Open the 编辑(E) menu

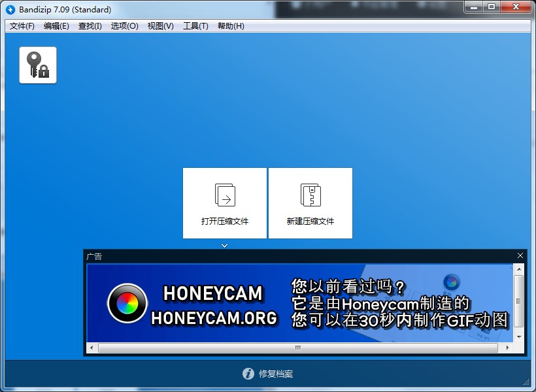click(56, 26)
